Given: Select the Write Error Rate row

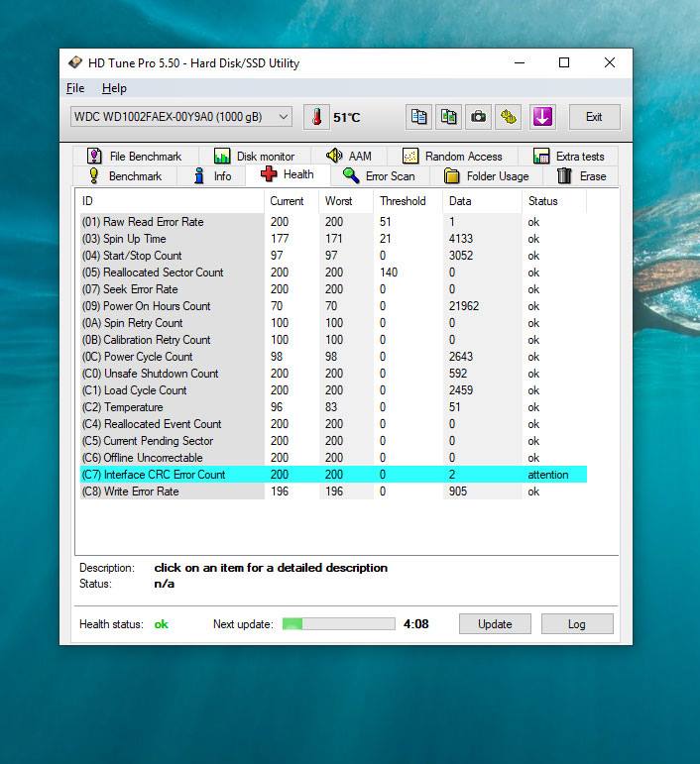Looking at the screenshot, I should [x=333, y=491].
